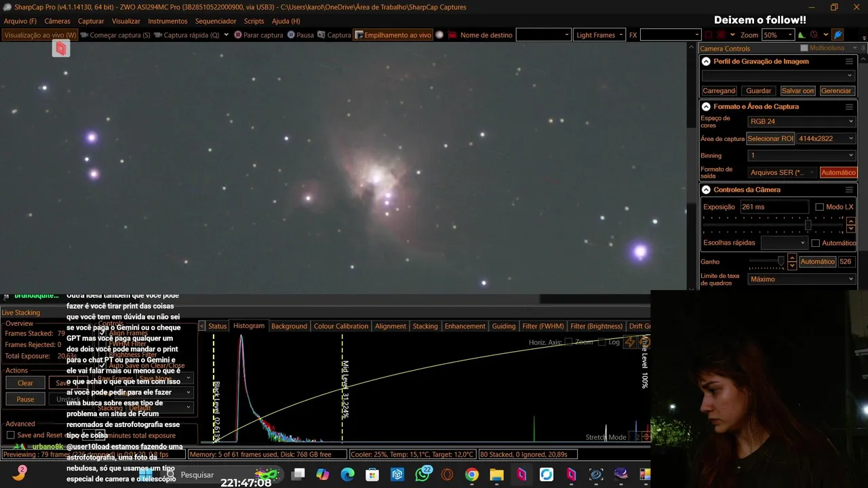The height and width of the screenshot is (488, 868).
Task: Open Google Chrome from the taskbar
Action: click(x=472, y=475)
